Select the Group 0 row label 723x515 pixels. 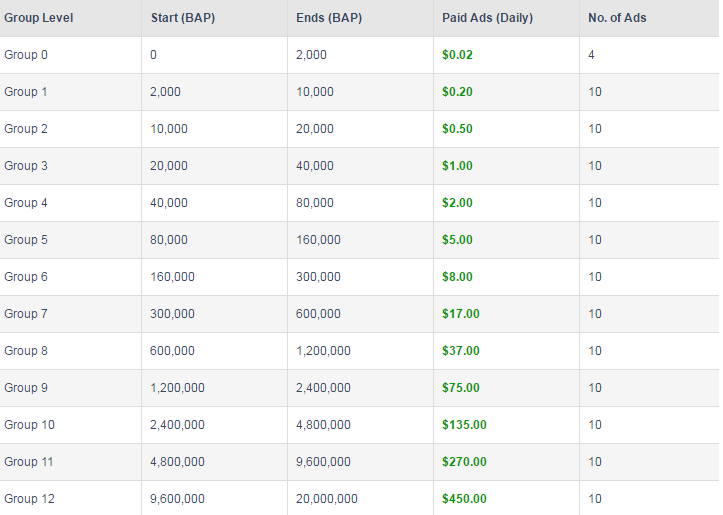26,55
